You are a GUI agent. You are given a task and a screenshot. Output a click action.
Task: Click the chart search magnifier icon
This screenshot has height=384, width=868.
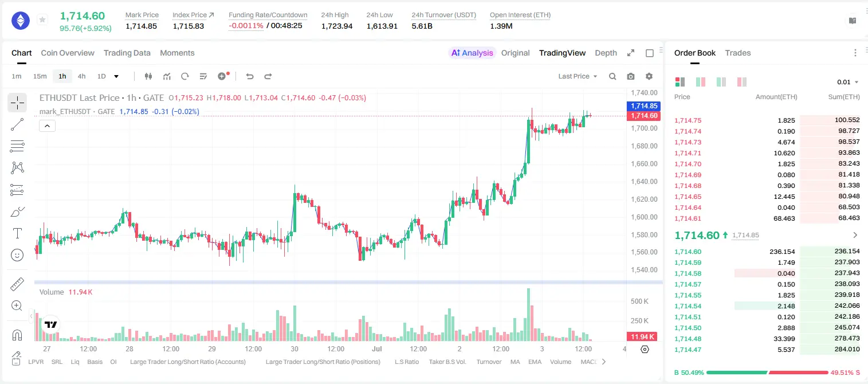point(612,76)
